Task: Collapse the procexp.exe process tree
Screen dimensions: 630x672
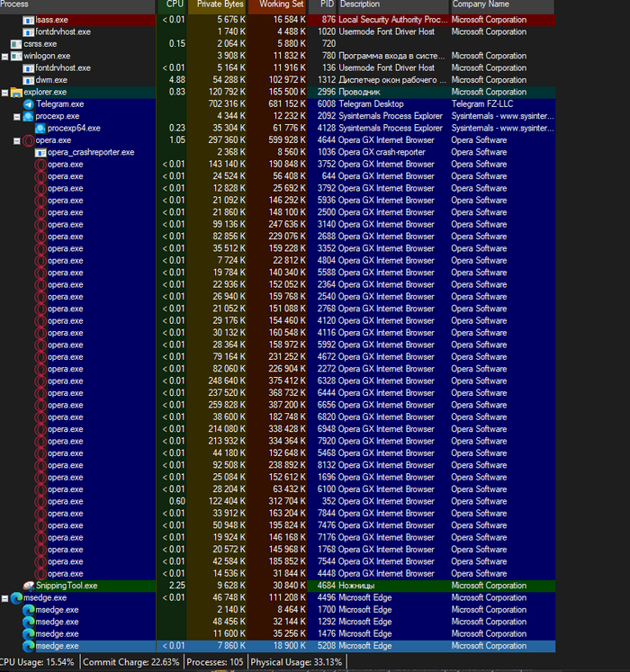Action: 18,116
